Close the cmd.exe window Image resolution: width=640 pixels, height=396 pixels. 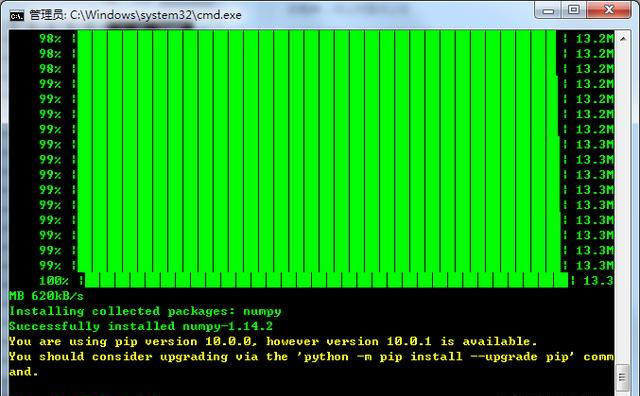pos(609,10)
